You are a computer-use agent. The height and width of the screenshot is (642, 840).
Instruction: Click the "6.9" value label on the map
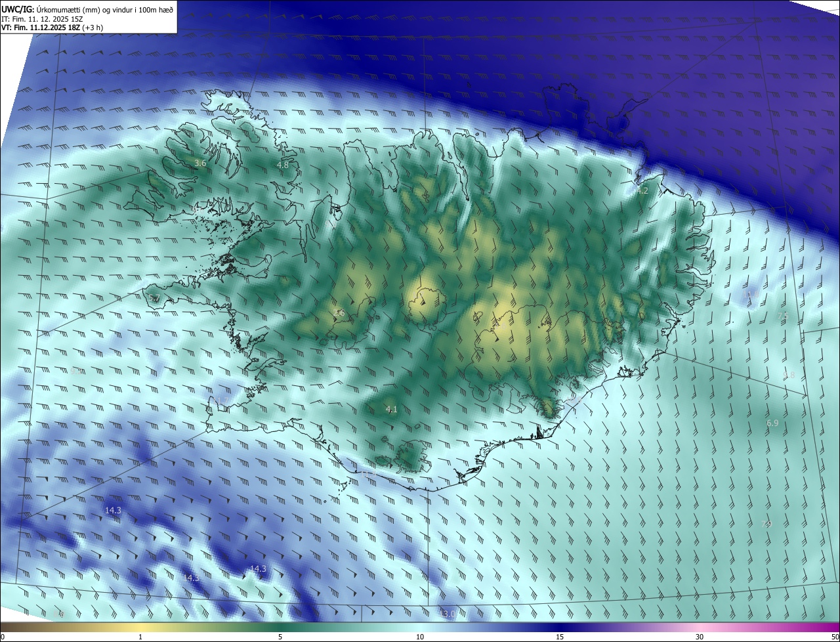click(x=772, y=423)
